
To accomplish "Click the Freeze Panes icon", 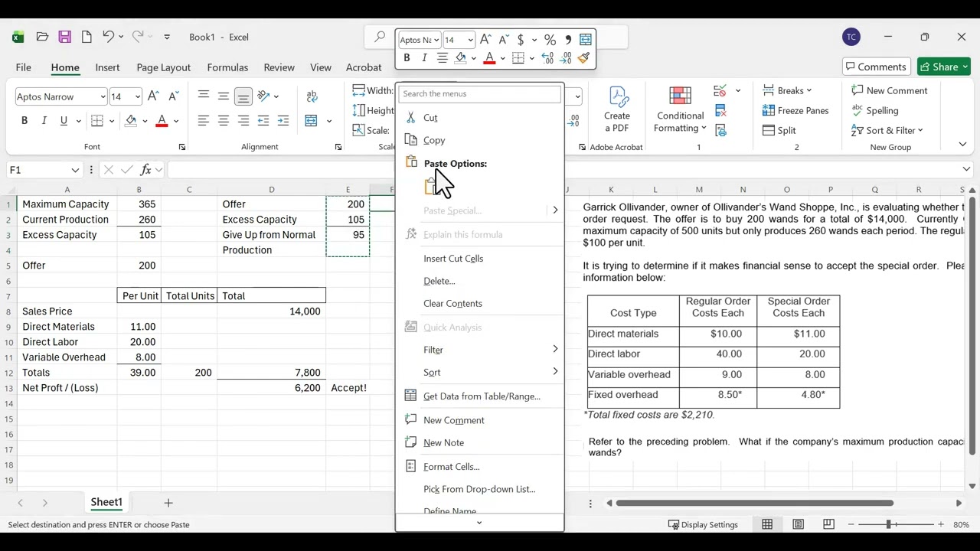I will (795, 110).
